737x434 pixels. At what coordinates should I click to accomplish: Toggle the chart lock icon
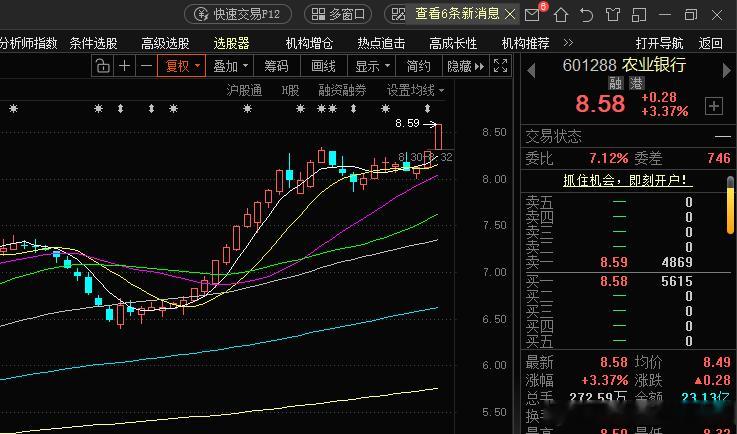point(102,66)
